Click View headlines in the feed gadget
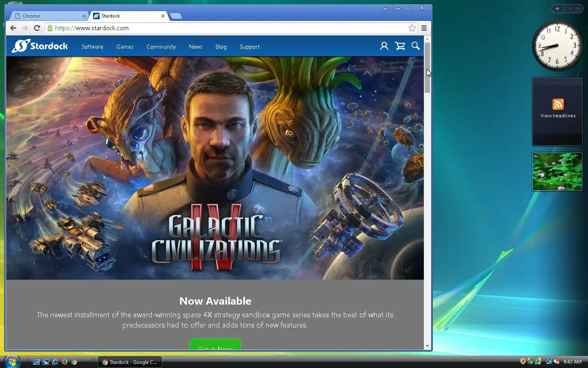588x368 pixels. point(558,116)
